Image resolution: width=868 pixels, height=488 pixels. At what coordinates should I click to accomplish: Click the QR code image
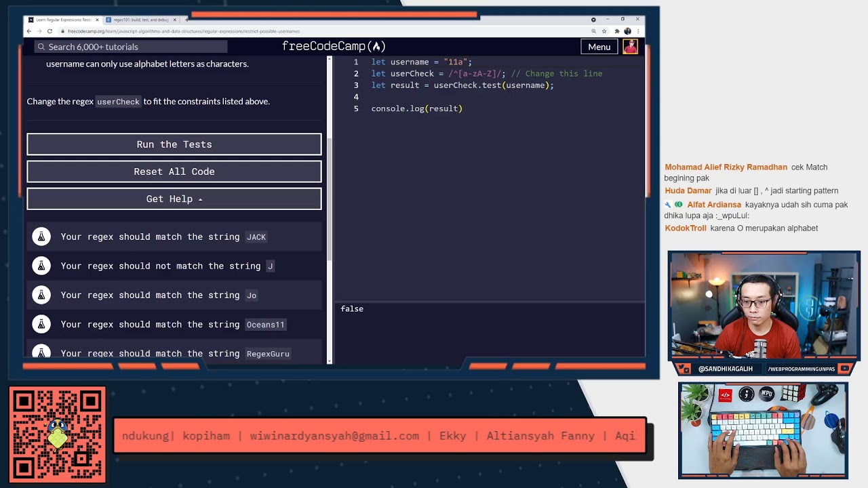click(x=58, y=434)
